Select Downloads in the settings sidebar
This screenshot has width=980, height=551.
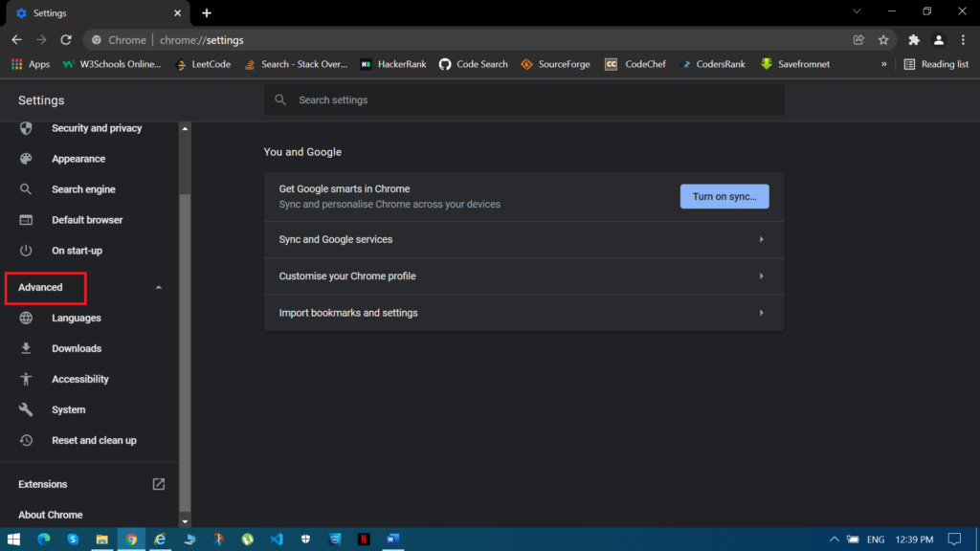(77, 348)
